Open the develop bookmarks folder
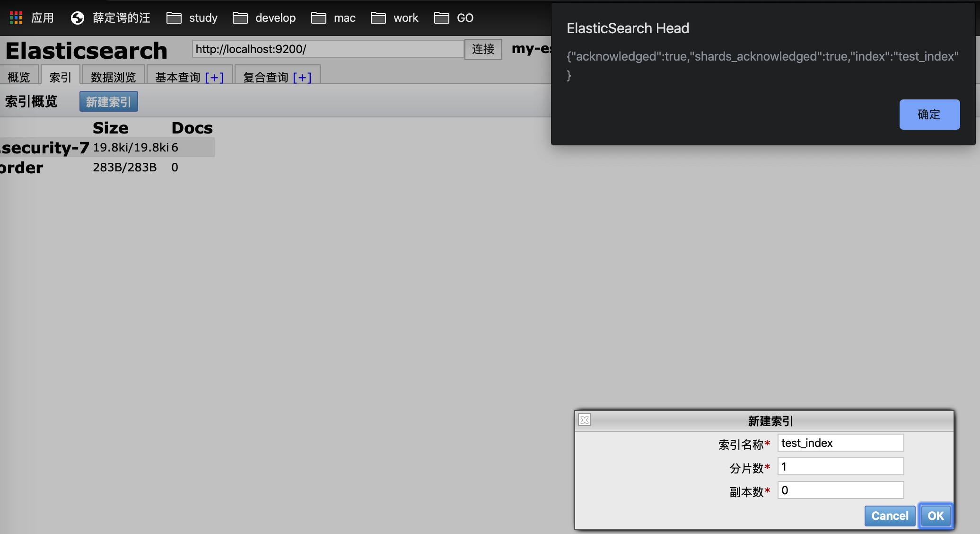The height and width of the screenshot is (534, 980). (264, 18)
